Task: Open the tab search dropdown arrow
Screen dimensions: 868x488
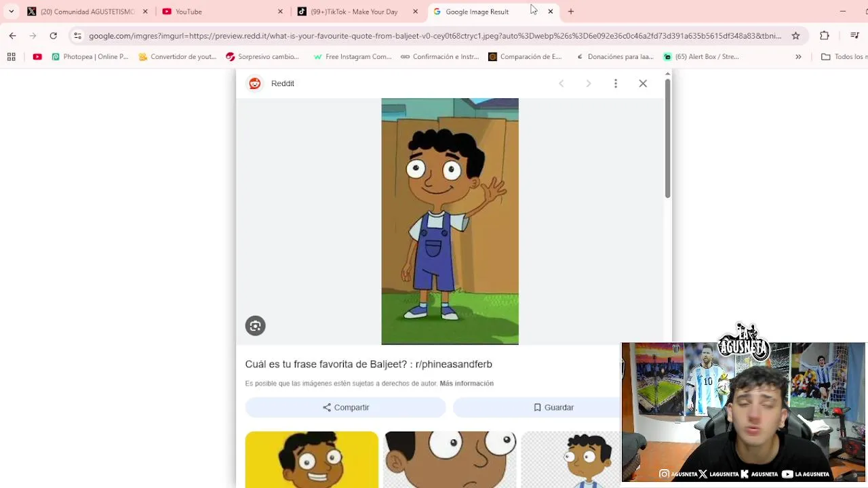Action: 11,12
